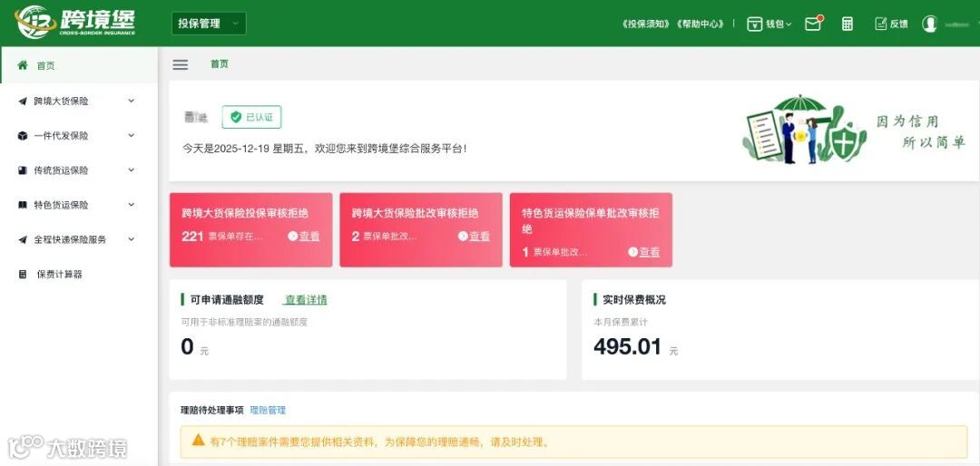This screenshot has width=980, height=466.
Task: Open the 投保管理 dropdown in the header
Action: 209,24
